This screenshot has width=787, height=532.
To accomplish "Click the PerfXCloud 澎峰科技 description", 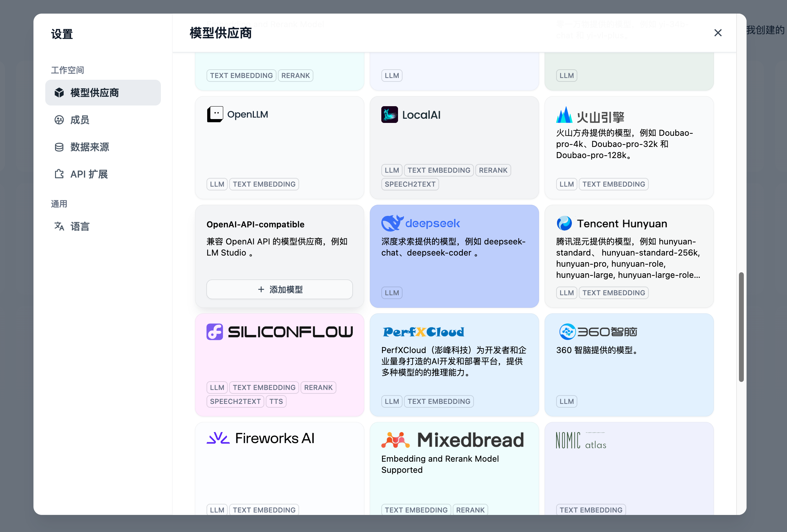I will tap(454, 361).
